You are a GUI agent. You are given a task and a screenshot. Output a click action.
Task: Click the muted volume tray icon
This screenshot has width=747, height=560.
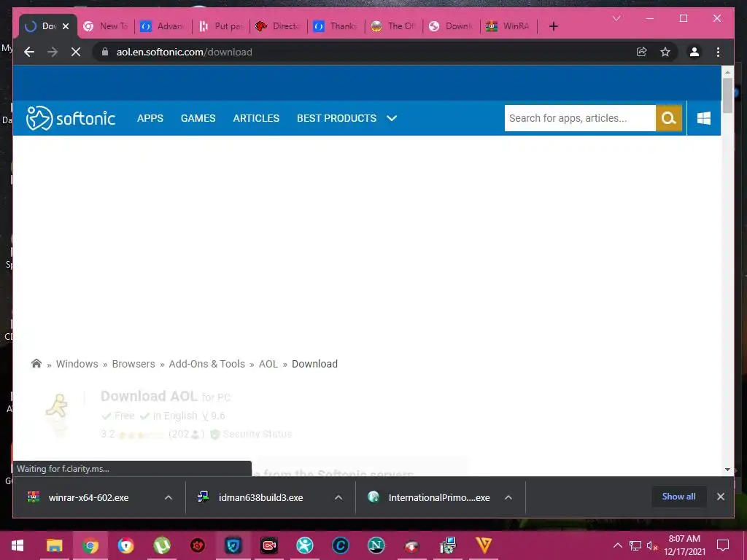[652, 545]
